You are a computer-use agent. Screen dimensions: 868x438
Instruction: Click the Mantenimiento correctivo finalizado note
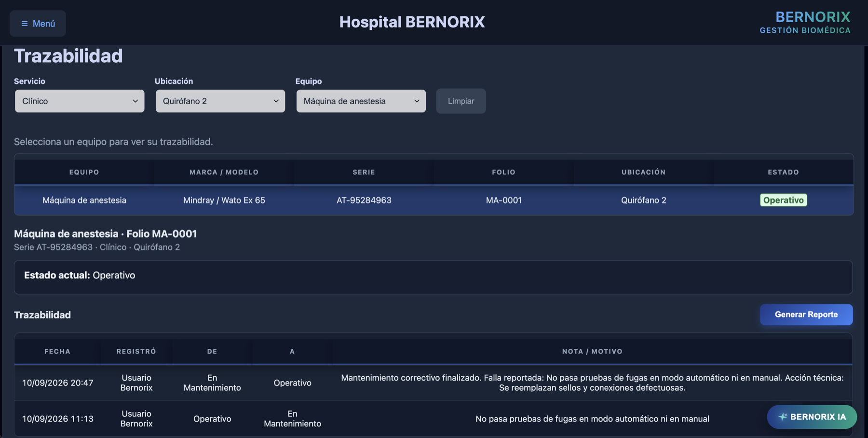point(592,383)
